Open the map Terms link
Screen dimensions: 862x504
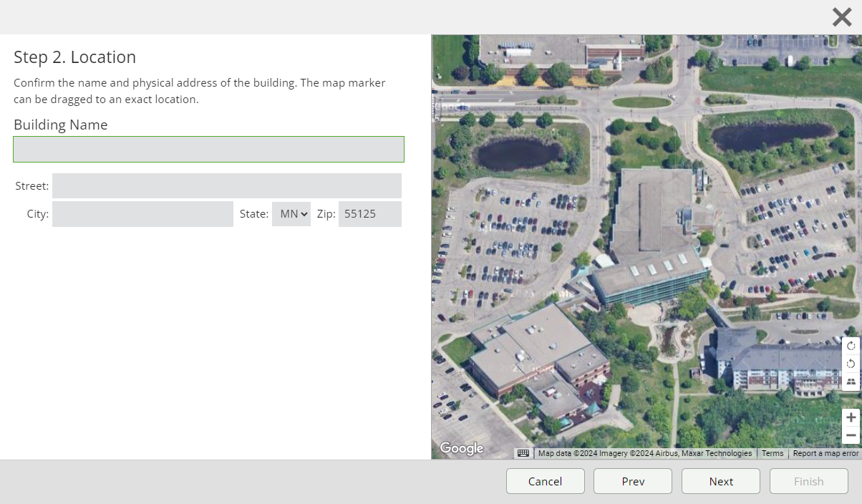pos(772,453)
